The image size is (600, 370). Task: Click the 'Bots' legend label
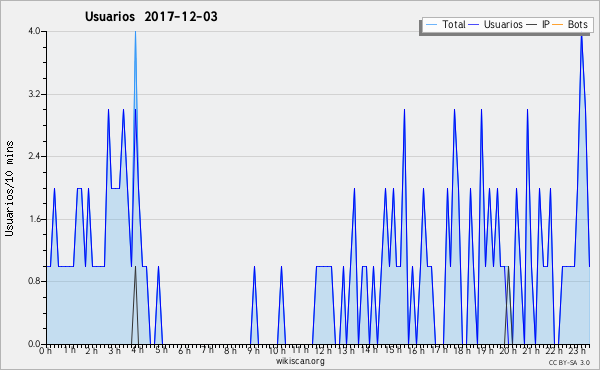coord(577,24)
